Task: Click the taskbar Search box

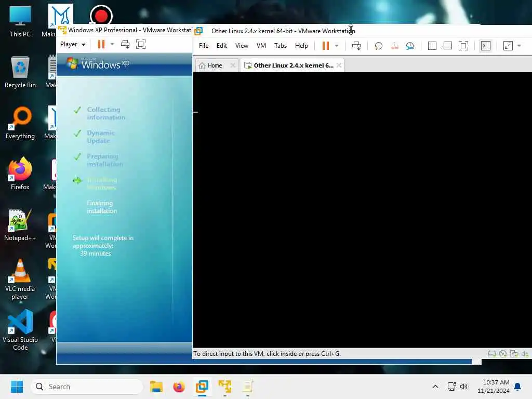Action: click(87, 387)
